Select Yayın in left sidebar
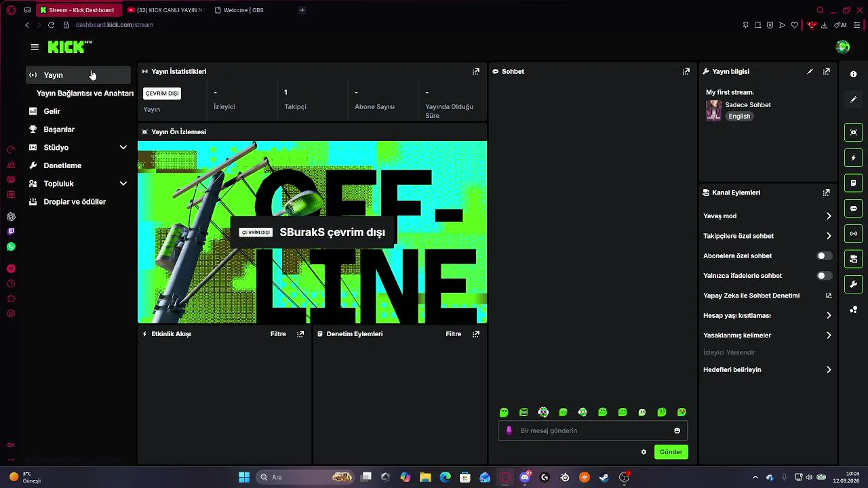The image size is (868, 488). [79, 75]
